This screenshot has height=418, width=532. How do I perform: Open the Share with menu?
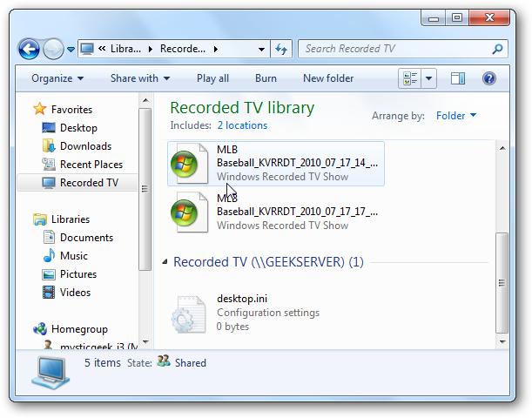click(140, 78)
